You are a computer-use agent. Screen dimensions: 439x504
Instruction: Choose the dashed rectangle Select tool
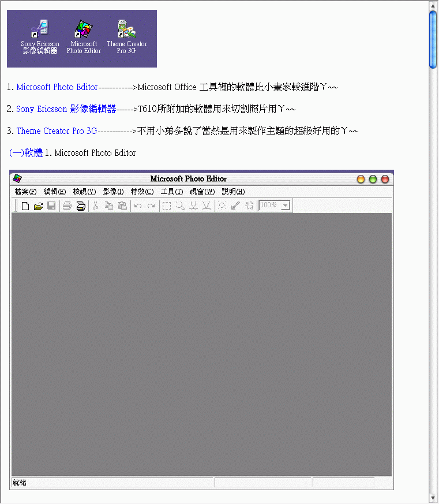pyautogui.click(x=167, y=206)
